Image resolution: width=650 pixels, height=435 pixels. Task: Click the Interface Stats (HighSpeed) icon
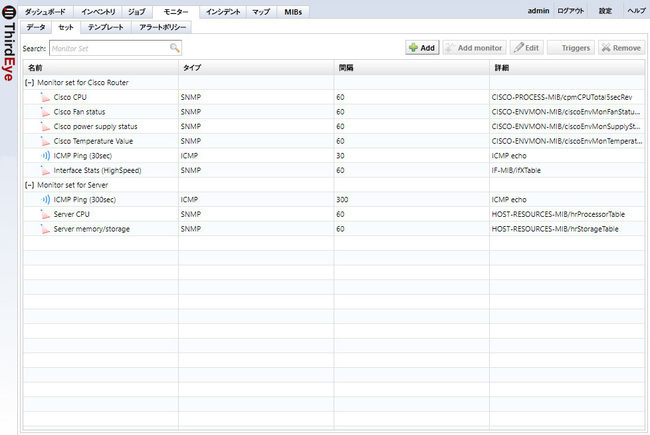(45, 171)
